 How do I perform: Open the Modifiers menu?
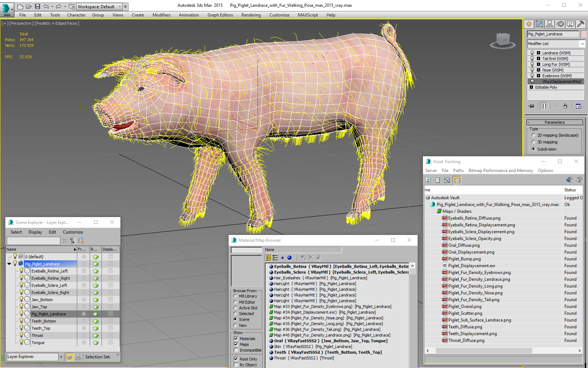[x=161, y=15]
